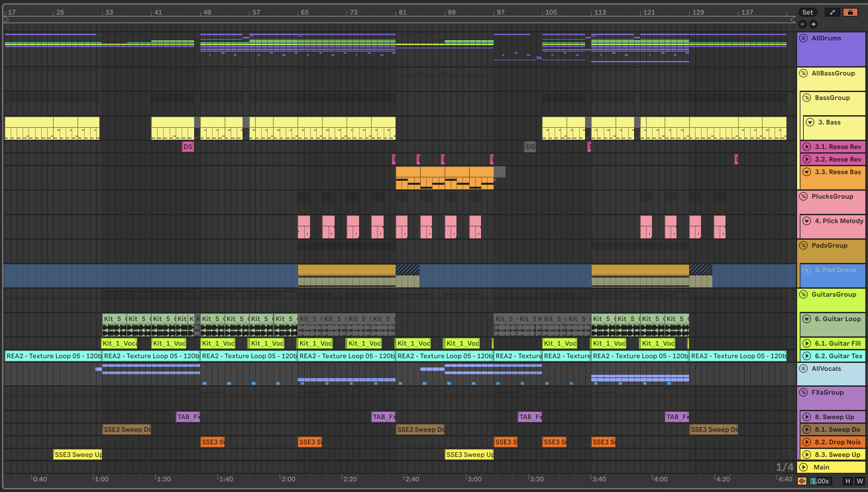Fold the FXsGroup group icon

[803, 392]
